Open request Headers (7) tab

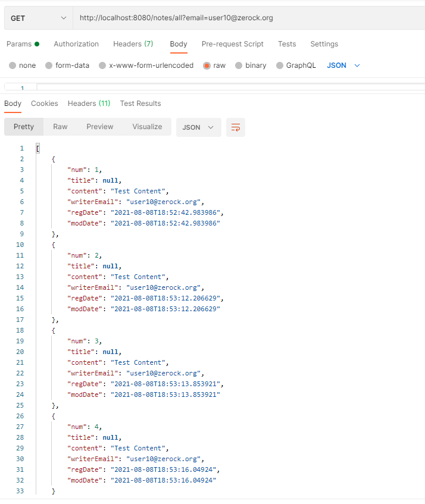pos(133,44)
